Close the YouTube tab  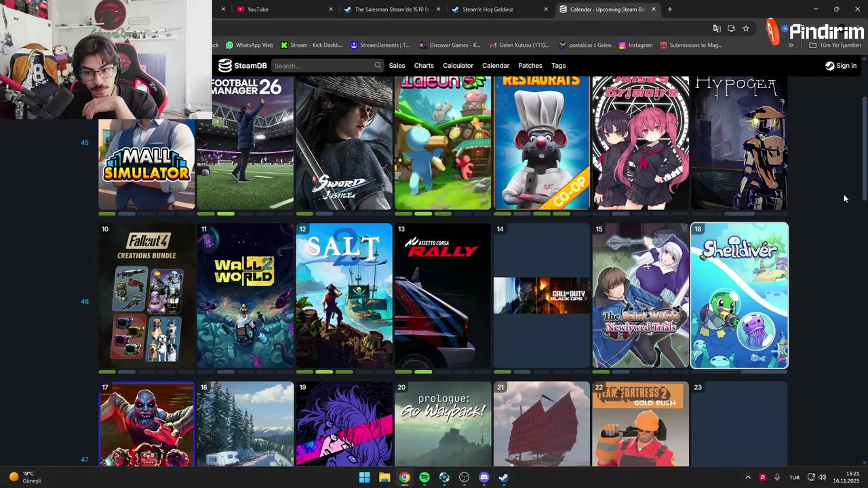(x=331, y=9)
